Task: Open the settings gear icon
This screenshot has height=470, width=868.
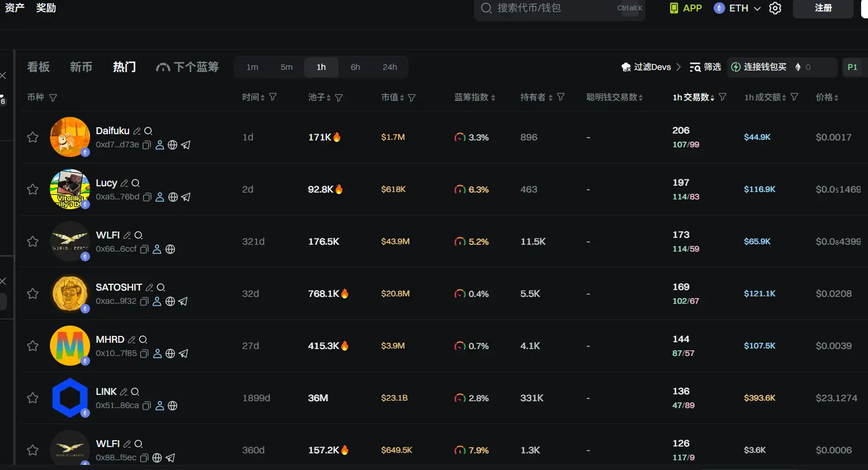Action: (x=775, y=8)
